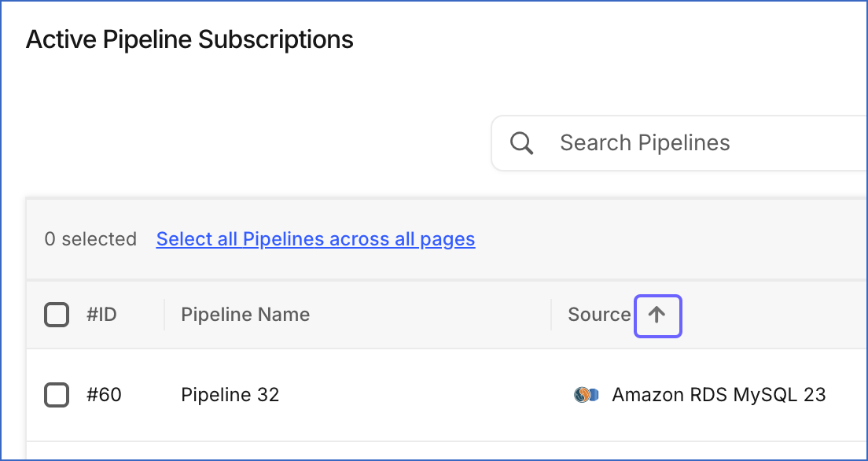The height and width of the screenshot is (461, 868).
Task: Check the box for pipeline #60
Action: (57, 395)
